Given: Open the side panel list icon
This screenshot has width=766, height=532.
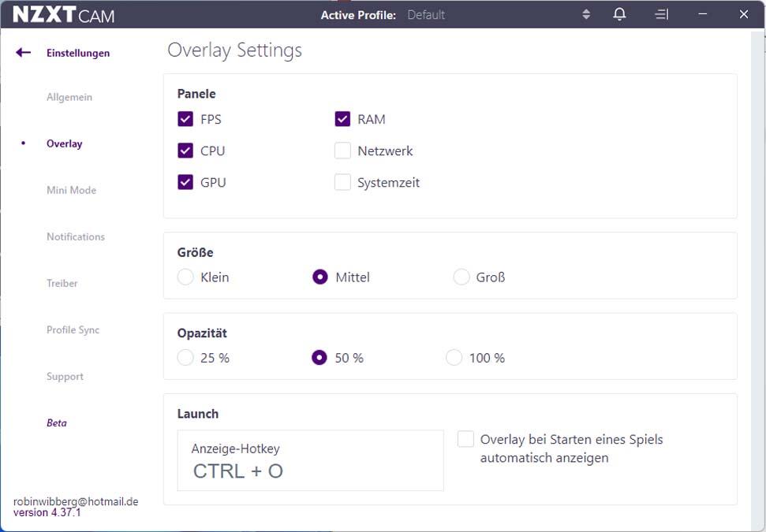Looking at the screenshot, I should pyautogui.click(x=661, y=14).
